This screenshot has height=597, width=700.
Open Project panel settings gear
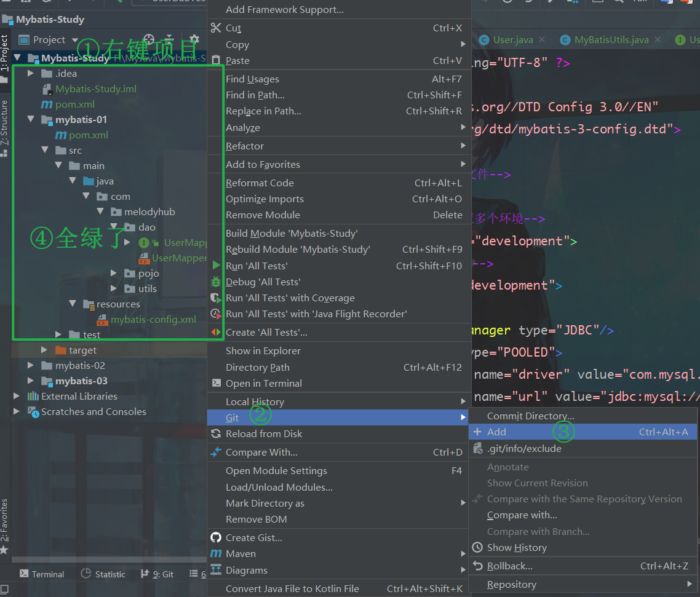(194, 39)
